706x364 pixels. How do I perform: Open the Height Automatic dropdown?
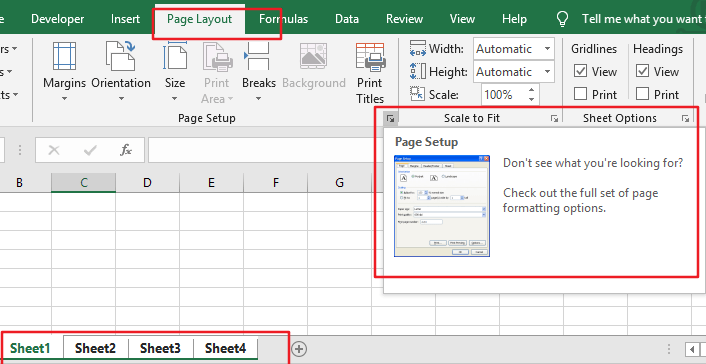click(548, 72)
